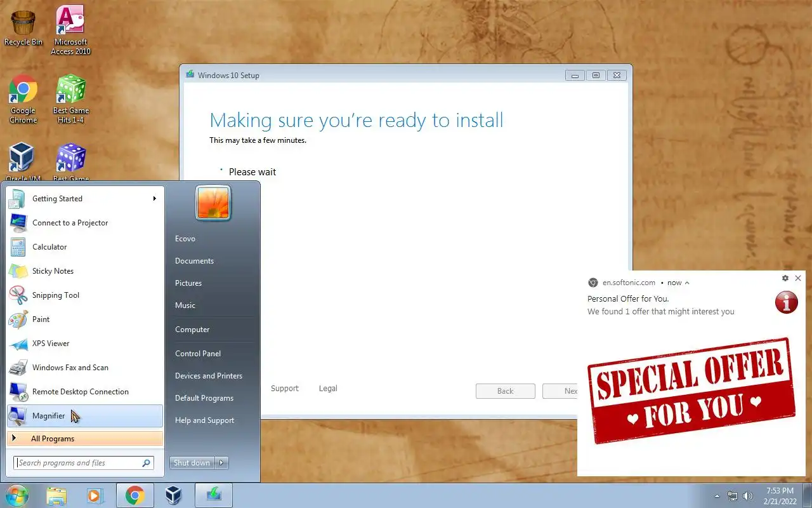Click the Legal link in Setup window

[328, 389]
